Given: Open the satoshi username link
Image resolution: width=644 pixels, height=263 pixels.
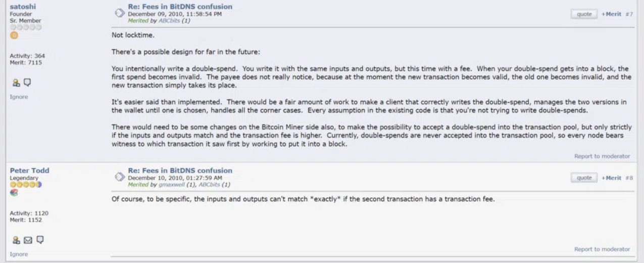Looking at the screenshot, I should coord(23,7).
